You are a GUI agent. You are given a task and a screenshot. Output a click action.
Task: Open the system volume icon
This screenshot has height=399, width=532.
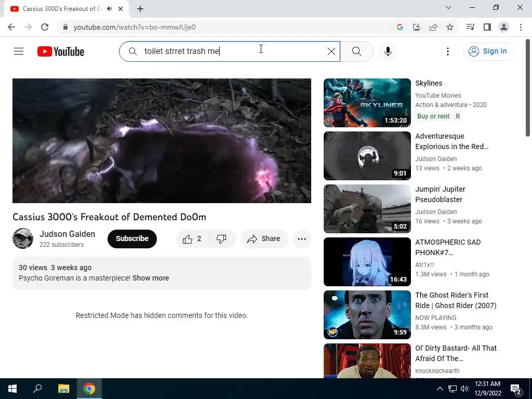(x=464, y=389)
